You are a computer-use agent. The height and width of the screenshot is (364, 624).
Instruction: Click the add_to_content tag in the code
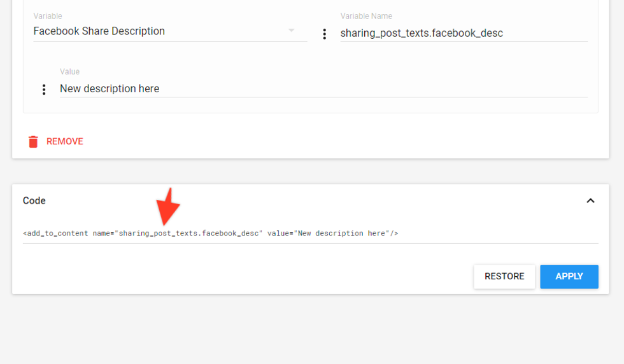56,234
